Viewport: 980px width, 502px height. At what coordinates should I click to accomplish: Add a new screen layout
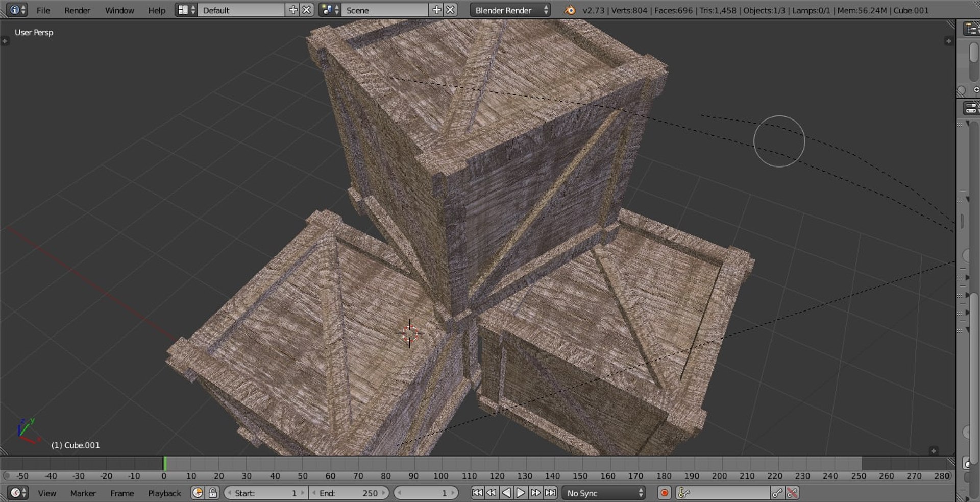click(293, 10)
